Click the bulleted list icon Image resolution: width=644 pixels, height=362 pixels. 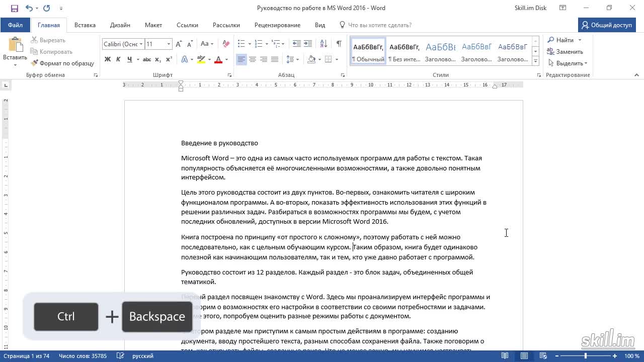click(x=241, y=44)
